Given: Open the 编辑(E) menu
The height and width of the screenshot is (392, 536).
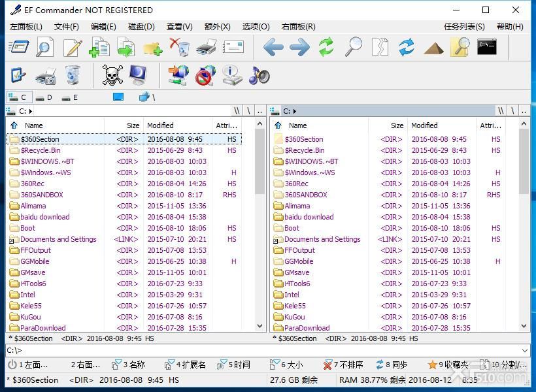Looking at the screenshot, I should (103, 27).
